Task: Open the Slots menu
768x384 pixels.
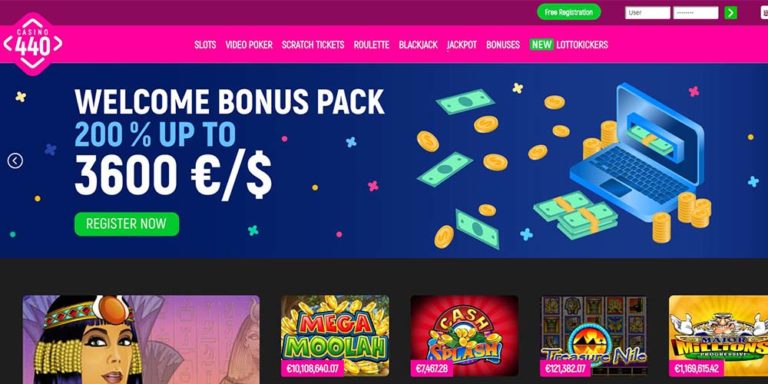Action: tap(205, 45)
